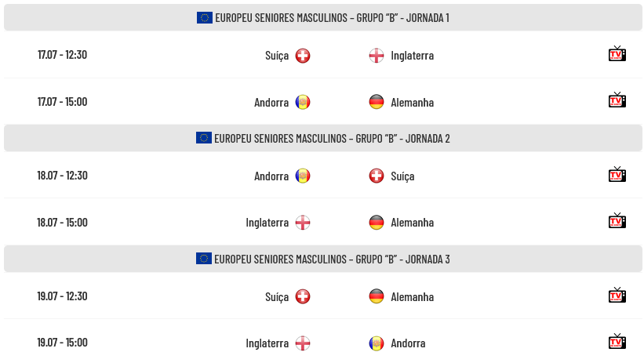Select the Jornada 3 group header
This screenshot has height=363, width=644.
(x=323, y=259)
